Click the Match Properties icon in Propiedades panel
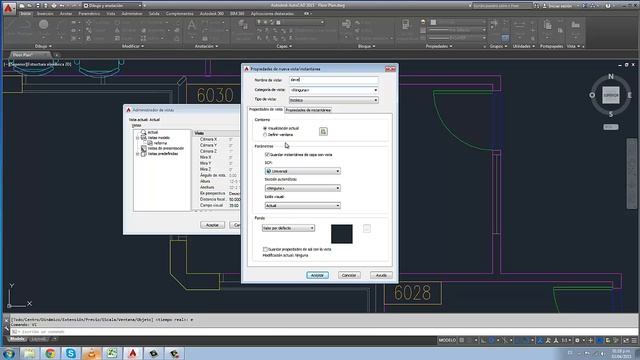The height and width of the screenshot is (360, 640). 406,24
